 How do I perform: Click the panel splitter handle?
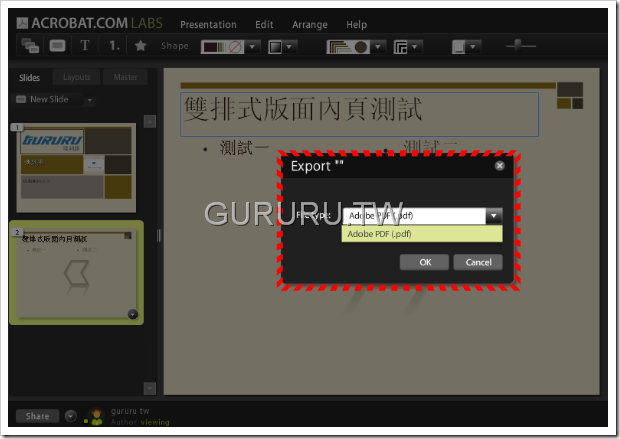[x=159, y=235]
